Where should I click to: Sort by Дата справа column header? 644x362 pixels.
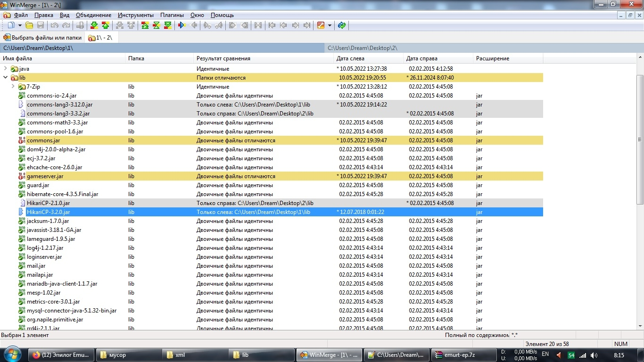(x=438, y=58)
